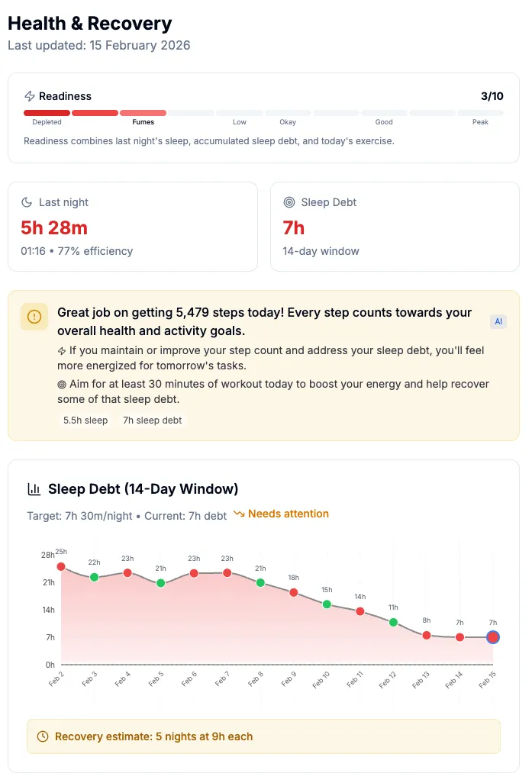532x783 pixels.
Task: Click the green Feb 12 point at 11h
Action: coord(393,623)
